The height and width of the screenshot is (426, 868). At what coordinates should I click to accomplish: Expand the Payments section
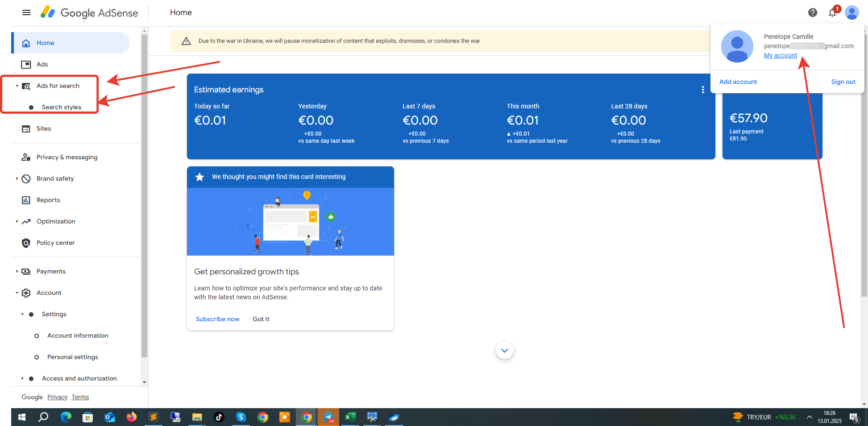pyautogui.click(x=17, y=271)
